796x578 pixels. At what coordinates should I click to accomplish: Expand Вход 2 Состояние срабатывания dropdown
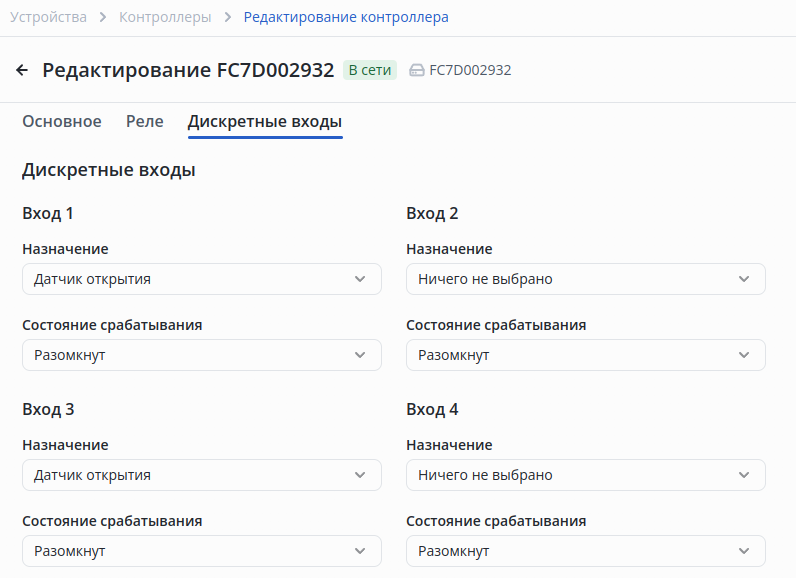pos(585,355)
